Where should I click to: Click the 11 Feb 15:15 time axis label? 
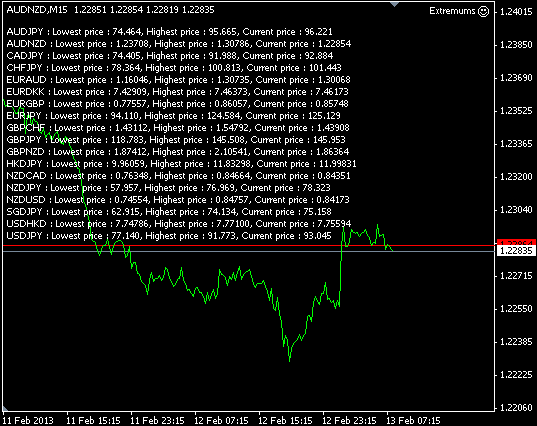point(93,420)
